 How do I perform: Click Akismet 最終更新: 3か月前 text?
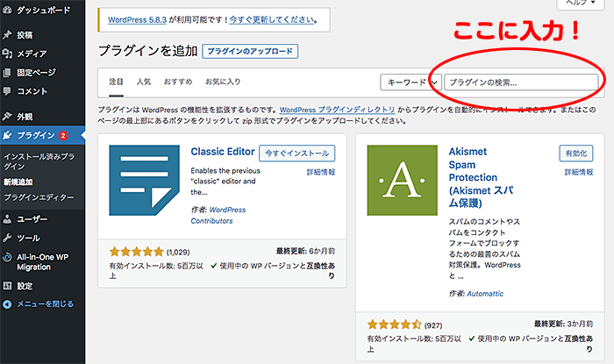tap(563, 324)
